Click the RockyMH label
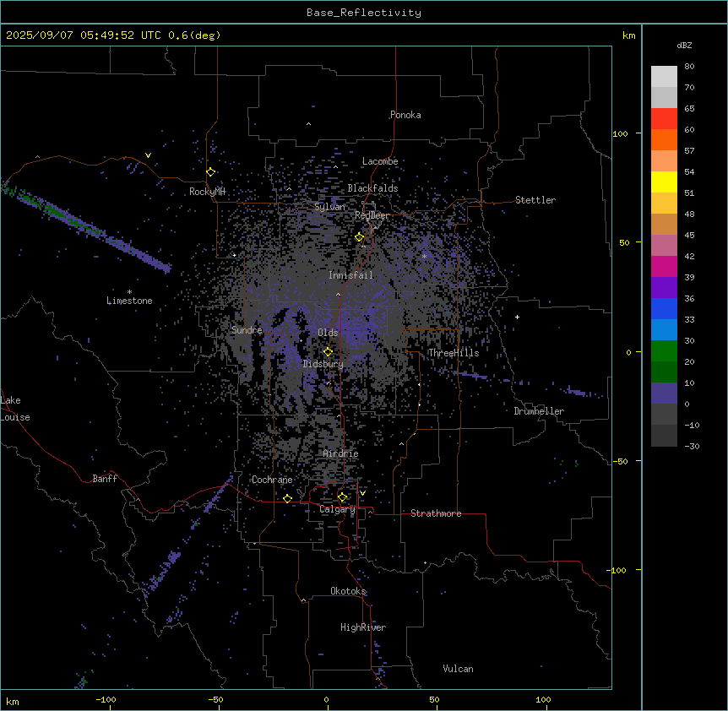The height and width of the screenshot is (711, 728). pos(207,192)
